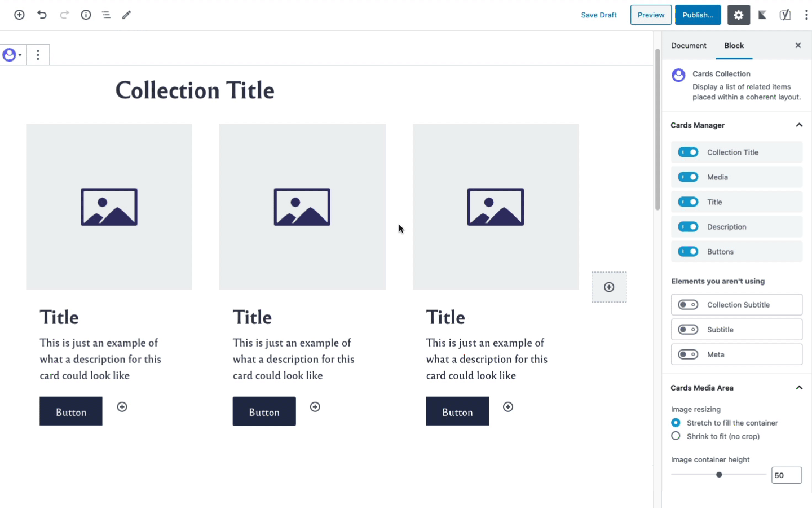Screen dimensions: 812x508
Task: Collapse the Cards Media Area section
Action: coord(799,388)
